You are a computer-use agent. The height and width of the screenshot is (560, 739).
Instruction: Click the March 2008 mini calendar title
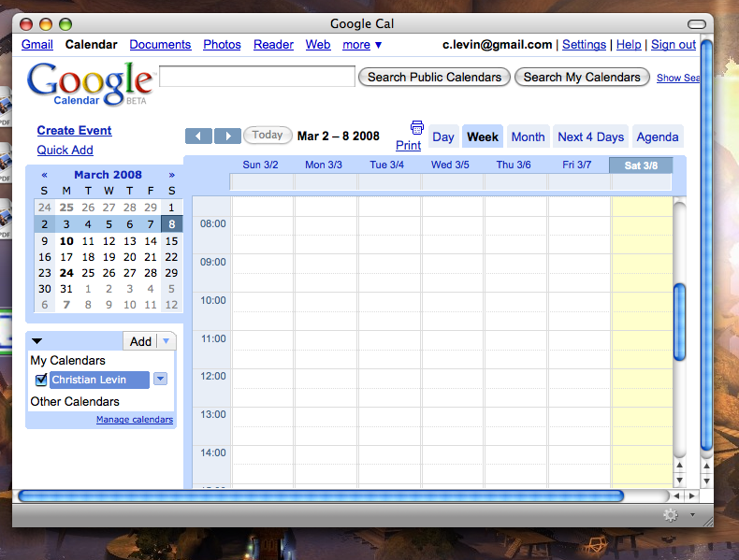[108, 175]
